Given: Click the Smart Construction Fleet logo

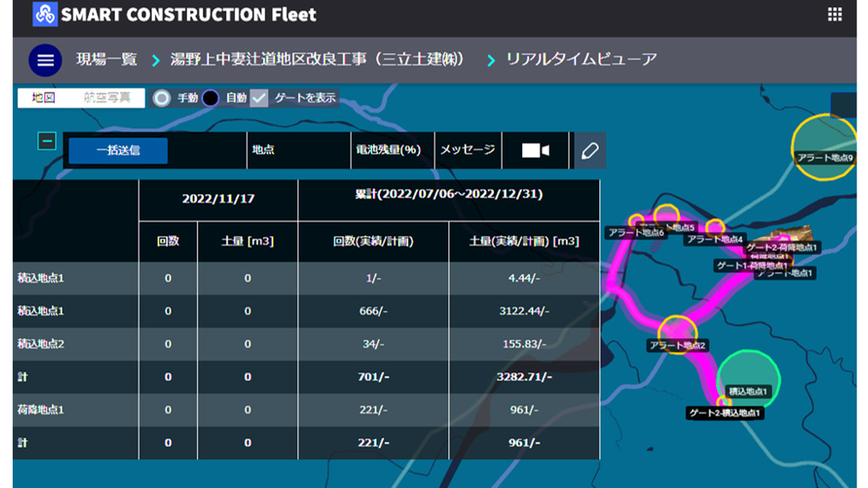Looking at the screenshot, I should coord(46,14).
